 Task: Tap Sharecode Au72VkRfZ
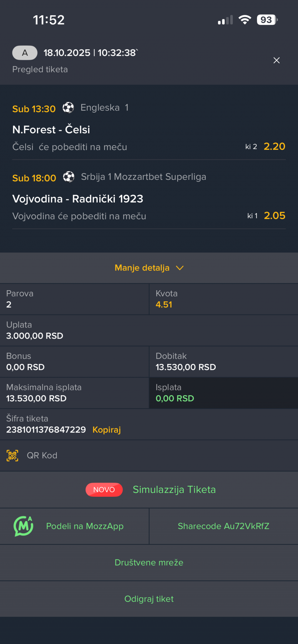pyautogui.click(x=223, y=526)
